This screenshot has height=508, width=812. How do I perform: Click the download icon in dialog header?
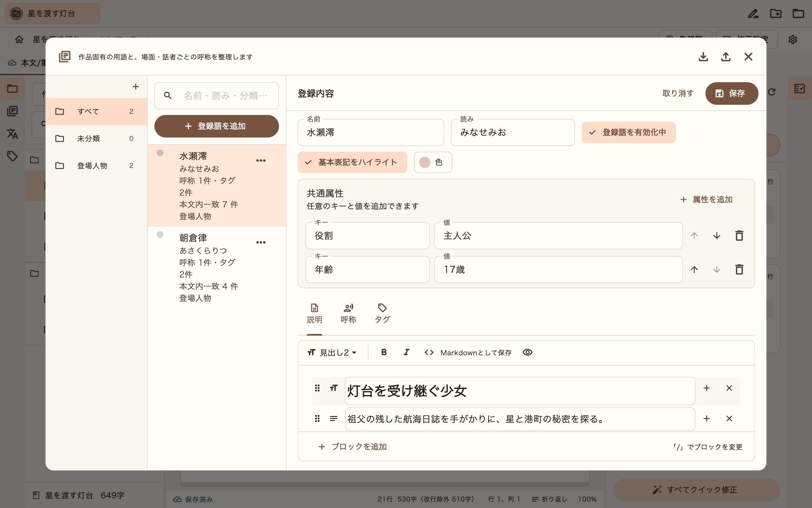pos(703,57)
